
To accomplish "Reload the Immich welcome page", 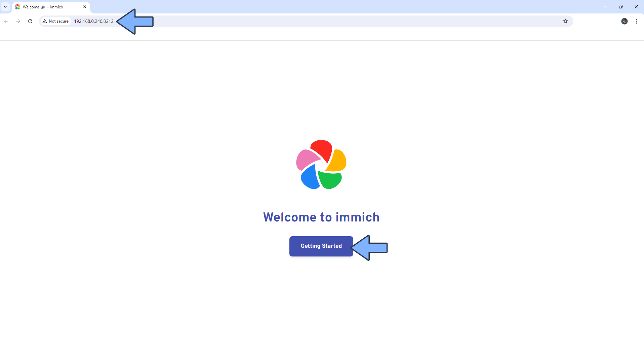I will click(30, 21).
